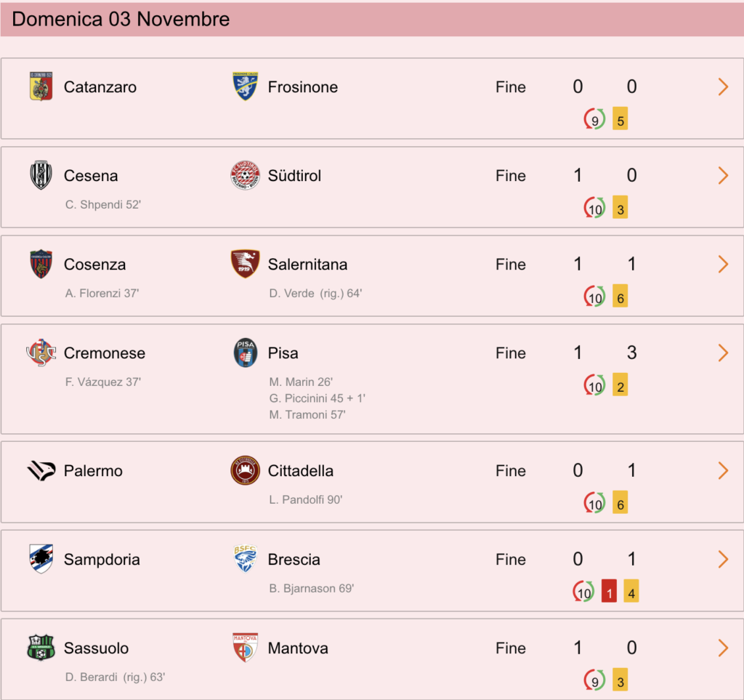Open the Cittadella team name link
This screenshot has width=744, height=700.
pos(300,471)
